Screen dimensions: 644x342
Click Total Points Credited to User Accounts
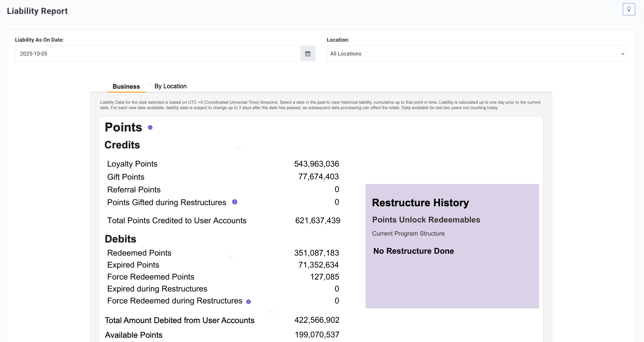(x=177, y=221)
